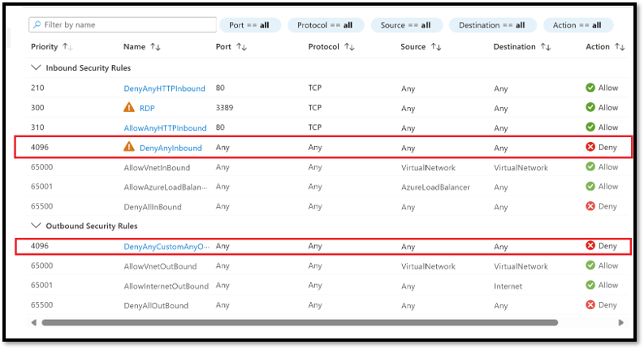The image size is (644, 349).
Task: Click the warning icon beside DenyAnyInbound rule
Action: pos(128,147)
